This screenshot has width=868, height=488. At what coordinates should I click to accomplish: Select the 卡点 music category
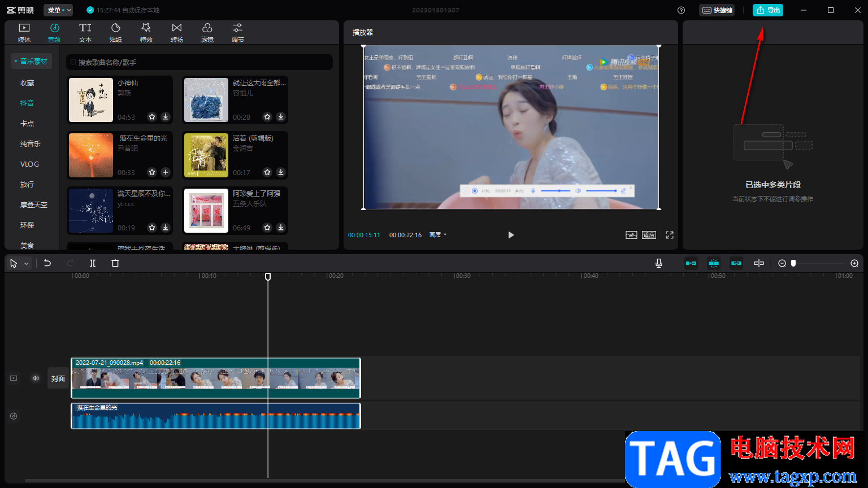(x=27, y=123)
